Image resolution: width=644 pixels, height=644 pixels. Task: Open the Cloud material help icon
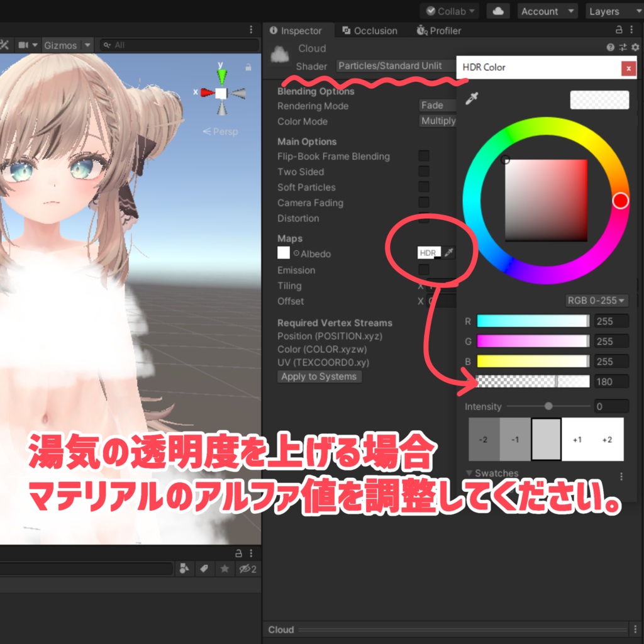[x=610, y=47]
